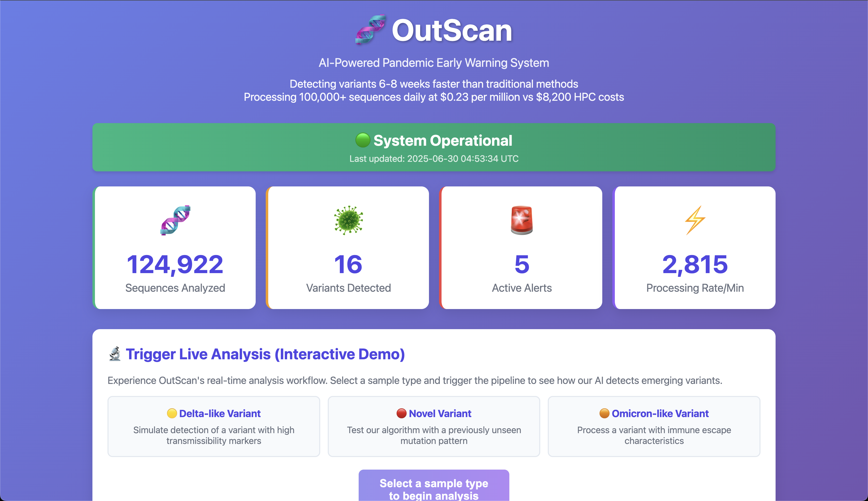Click the 5 Active Alerts count
Viewport: 868px width, 501px height.
[522, 264]
